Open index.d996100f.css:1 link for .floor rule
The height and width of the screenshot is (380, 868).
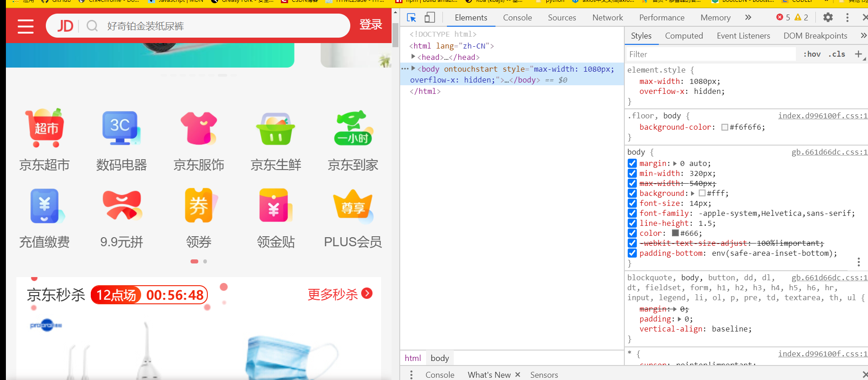coord(823,116)
